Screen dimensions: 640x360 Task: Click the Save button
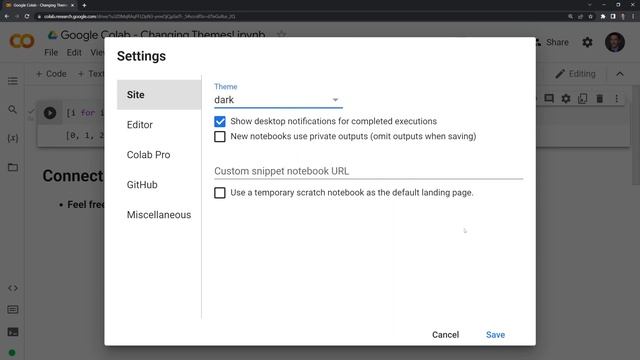(x=495, y=335)
